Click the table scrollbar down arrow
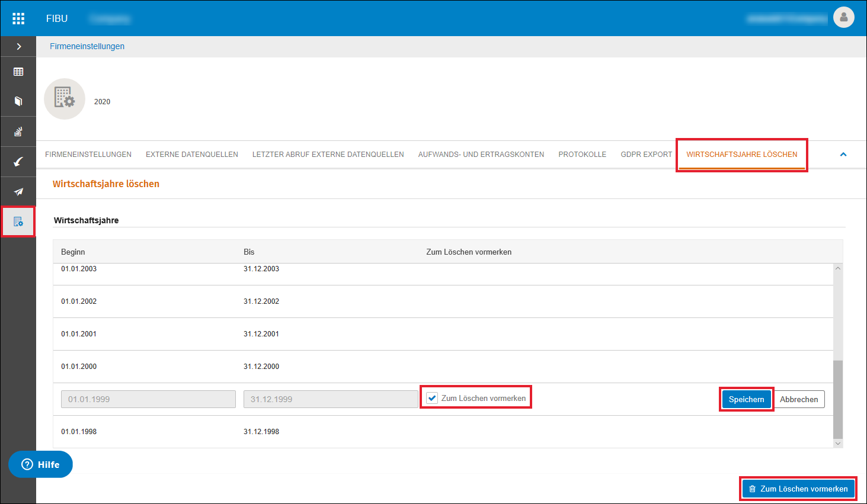Image resolution: width=867 pixels, height=504 pixels. [838, 443]
